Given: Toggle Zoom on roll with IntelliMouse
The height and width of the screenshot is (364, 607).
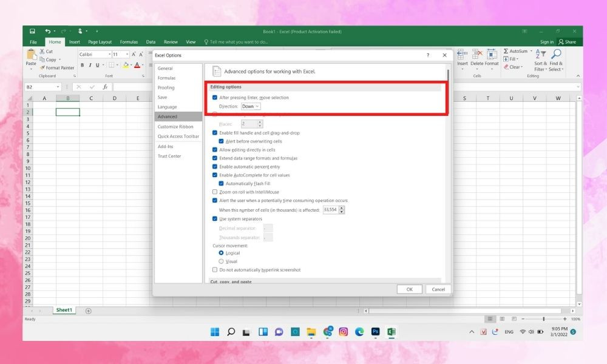Looking at the screenshot, I should pyautogui.click(x=214, y=192).
